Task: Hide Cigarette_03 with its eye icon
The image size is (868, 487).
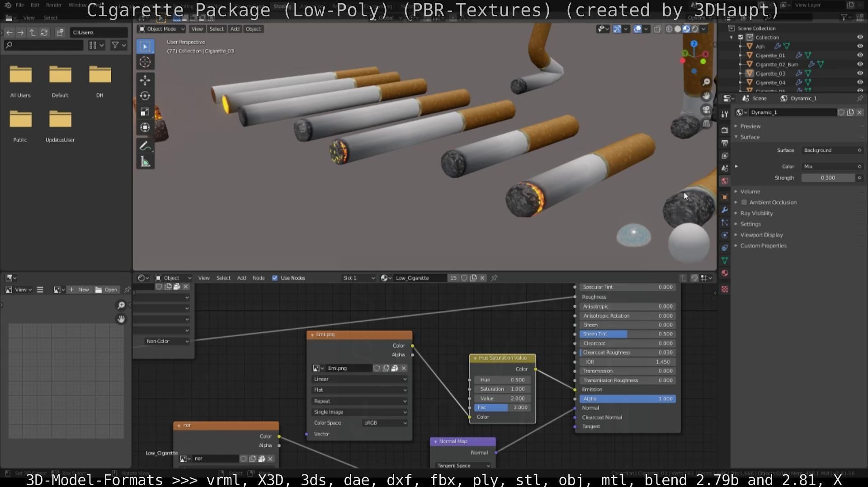Action: [x=860, y=74]
